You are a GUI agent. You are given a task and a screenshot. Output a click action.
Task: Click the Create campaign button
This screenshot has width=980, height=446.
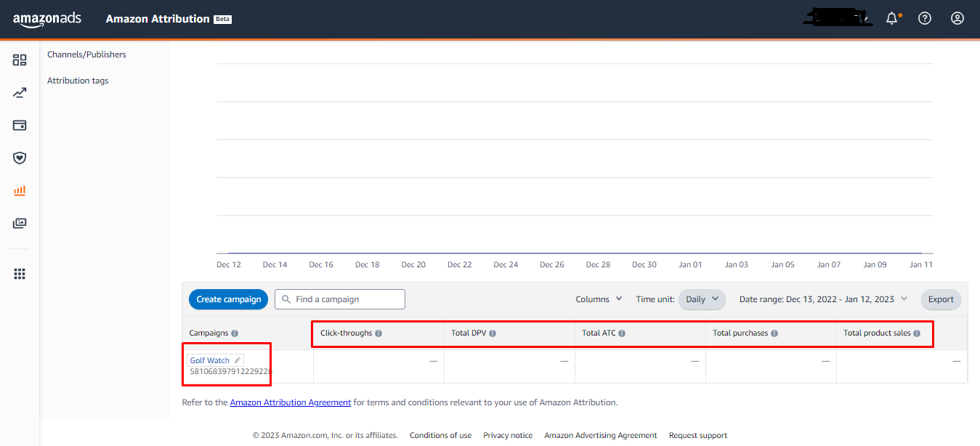click(x=229, y=299)
